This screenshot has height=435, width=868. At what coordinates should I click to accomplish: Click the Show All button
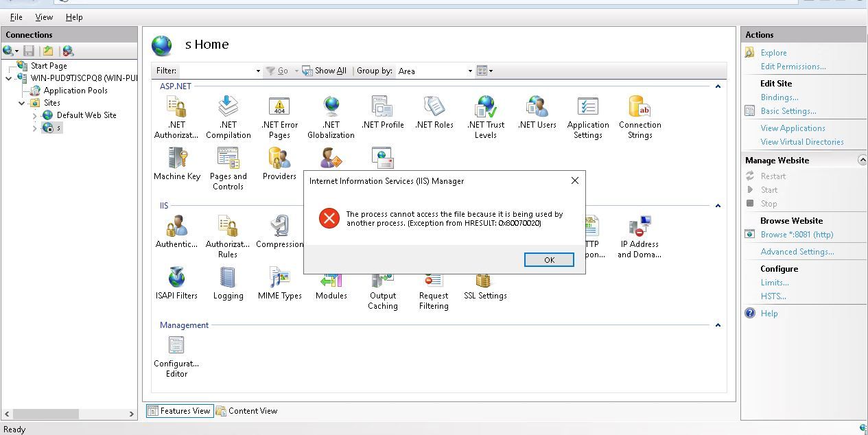click(x=324, y=71)
